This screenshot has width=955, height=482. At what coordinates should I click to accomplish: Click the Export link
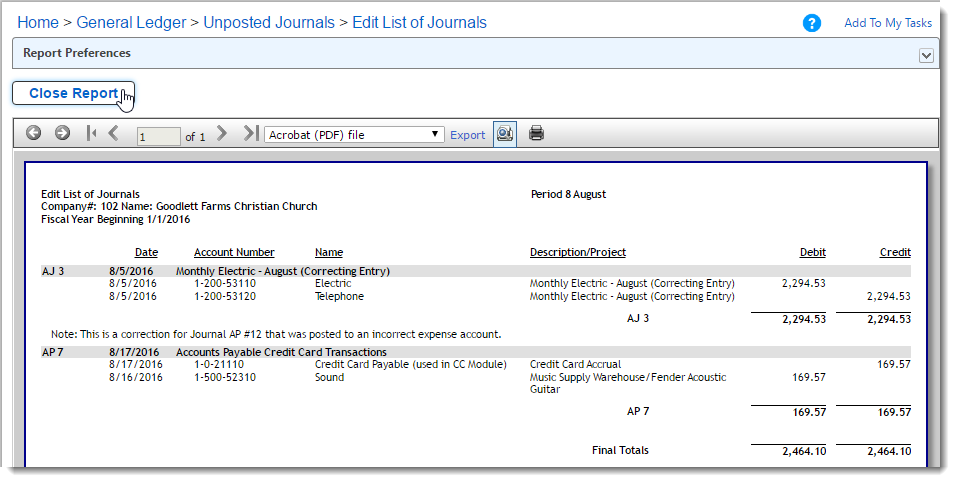[x=467, y=135]
